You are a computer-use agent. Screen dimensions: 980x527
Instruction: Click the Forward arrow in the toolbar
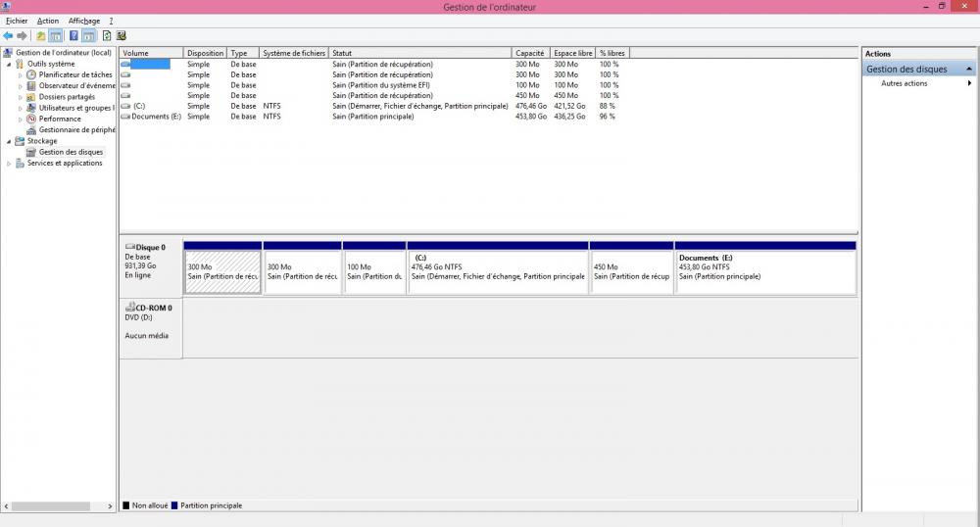22,36
